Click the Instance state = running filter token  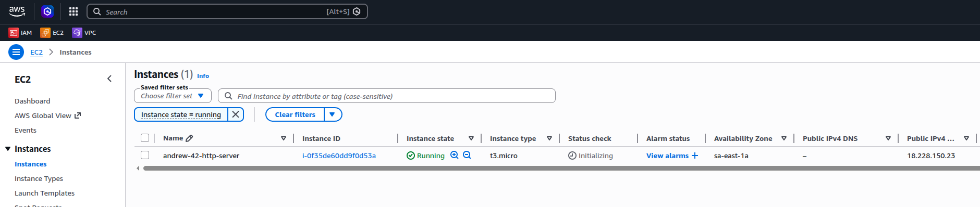point(181,114)
